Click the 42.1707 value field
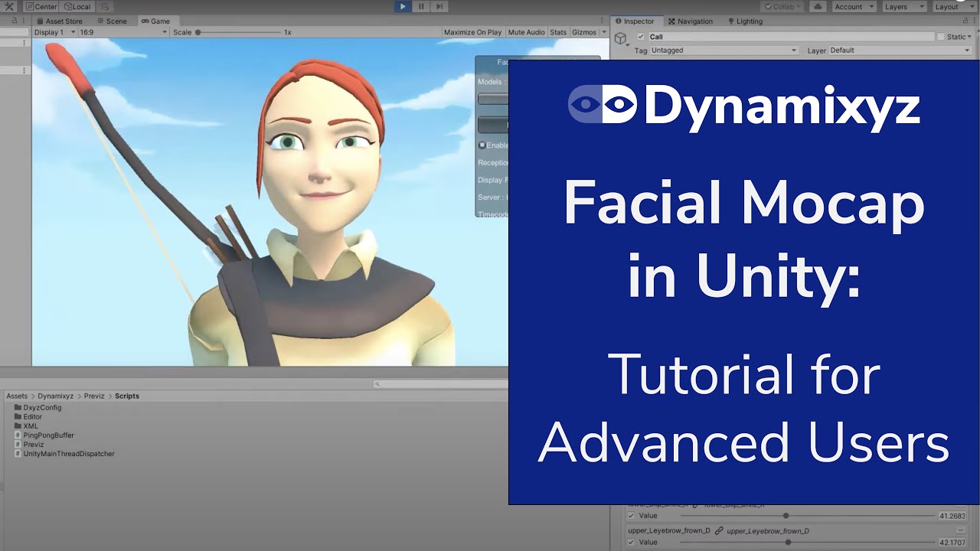980x551 pixels. (x=954, y=543)
